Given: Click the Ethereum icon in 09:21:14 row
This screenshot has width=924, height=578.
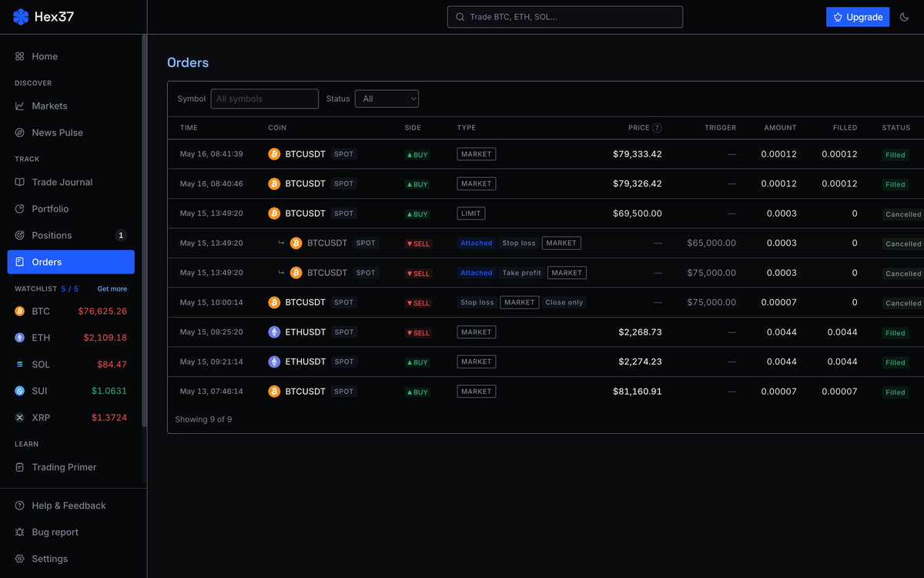Looking at the screenshot, I should pos(274,361).
